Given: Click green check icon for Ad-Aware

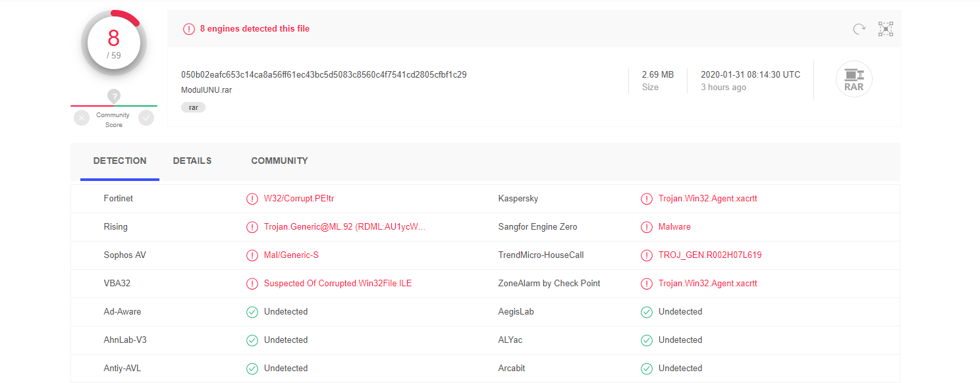Looking at the screenshot, I should click(x=252, y=312).
